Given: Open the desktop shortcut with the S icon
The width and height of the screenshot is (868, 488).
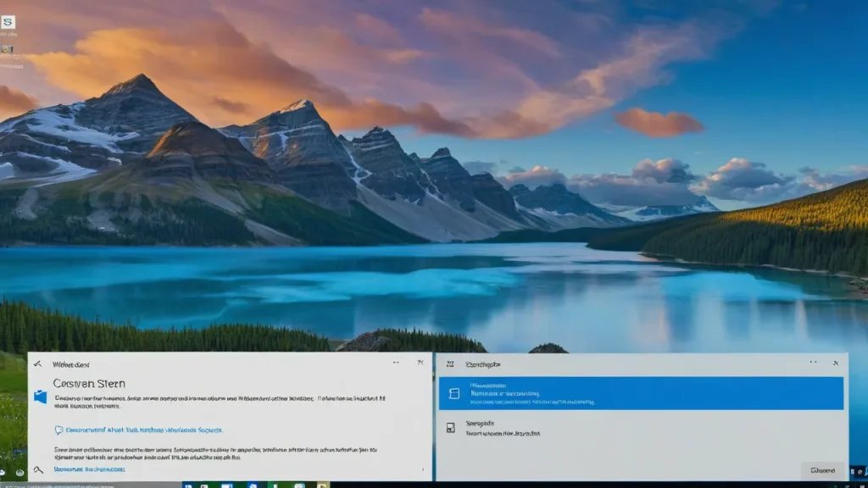Looking at the screenshot, I should (x=8, y=22).
